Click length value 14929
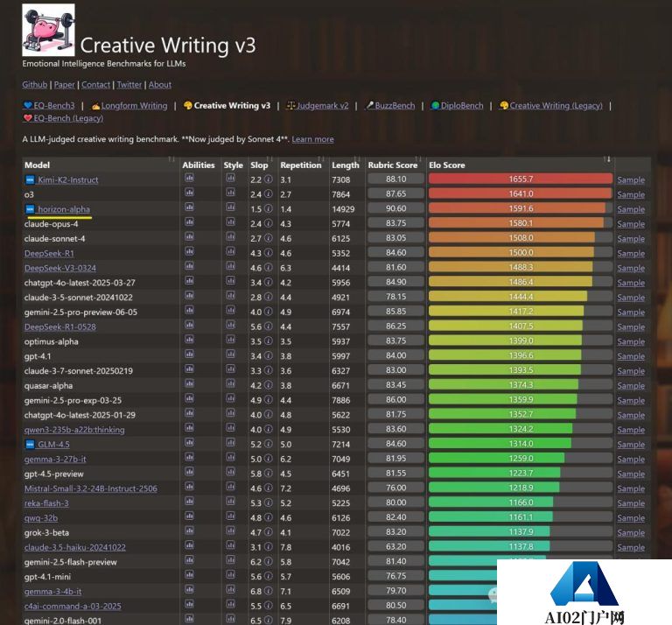 click(343, 209)
